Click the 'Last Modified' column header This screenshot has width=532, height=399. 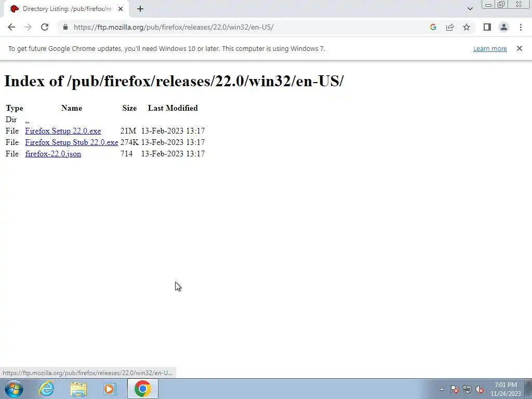pyautogui.click(x=172, y=108)
